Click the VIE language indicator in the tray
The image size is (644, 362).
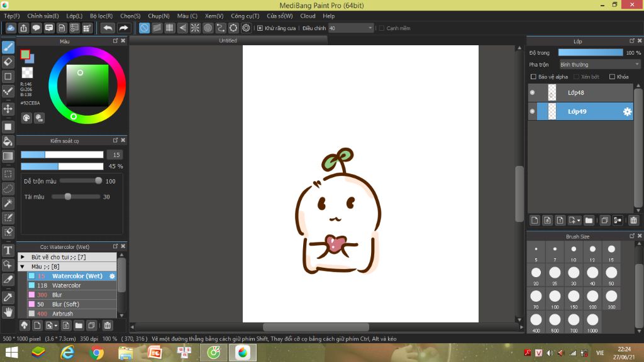pos(600,353)
